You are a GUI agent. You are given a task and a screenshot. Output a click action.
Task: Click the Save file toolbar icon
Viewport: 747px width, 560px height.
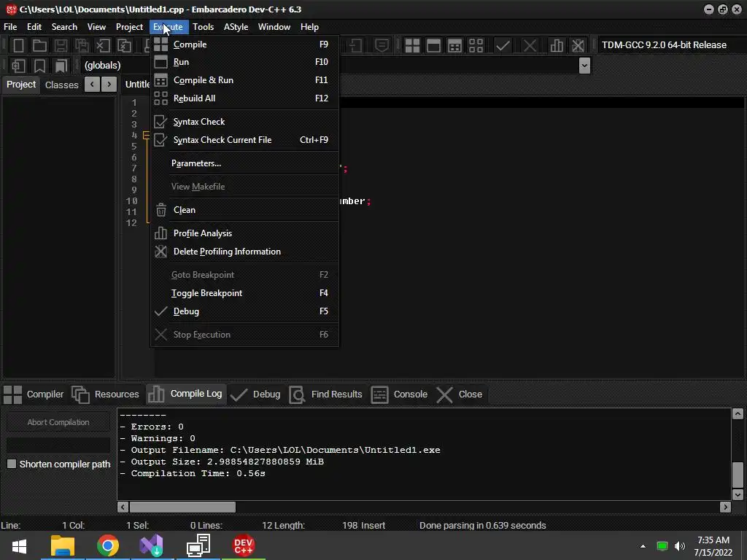61,45
